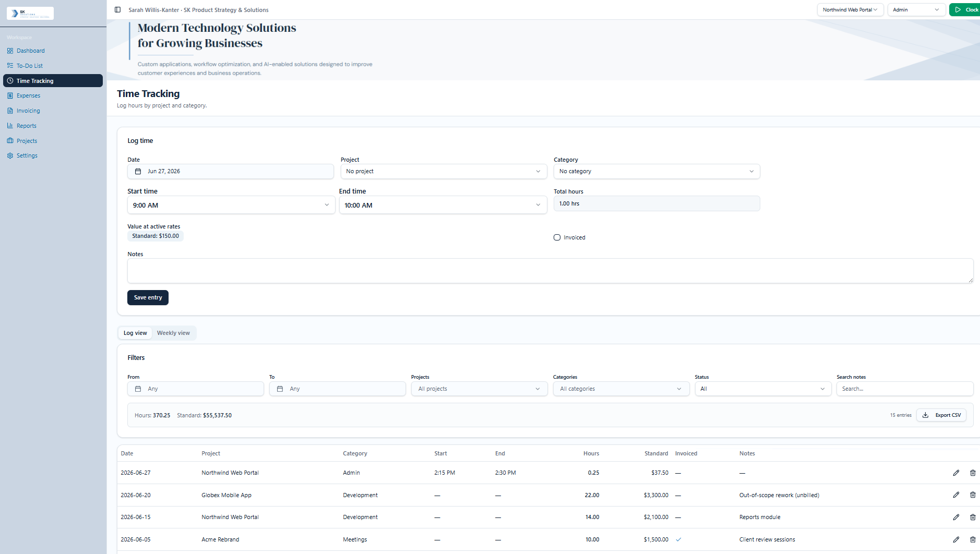Screen dimensions: 980x554
Task: Set the From date filter
Action: point(196,389)
